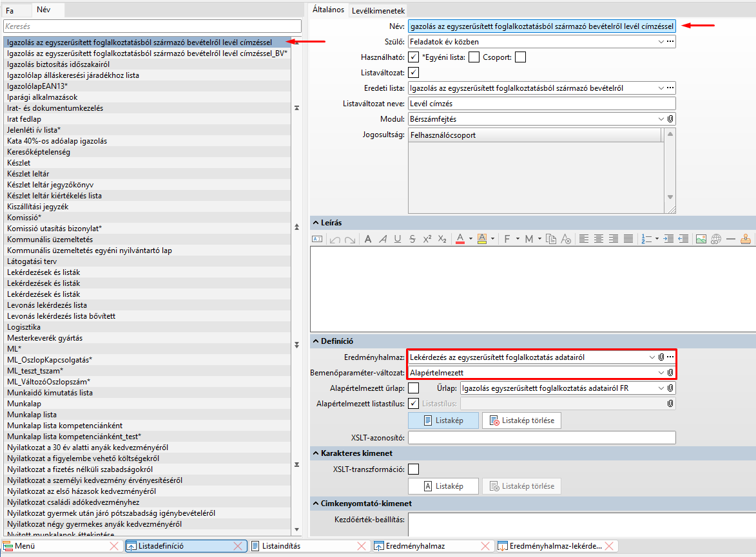756x557 pixels.
Task: Click the copy formatting icon
Action: (551, 239)
